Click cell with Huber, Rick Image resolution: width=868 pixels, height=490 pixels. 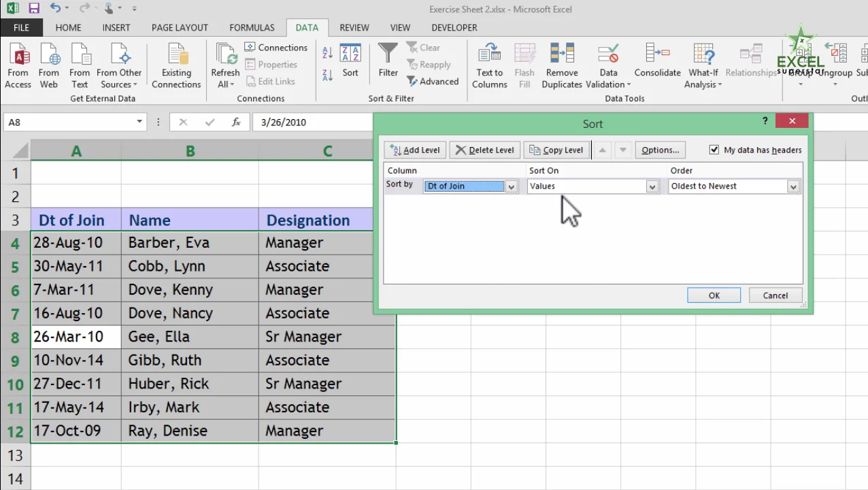coord(190,384)
